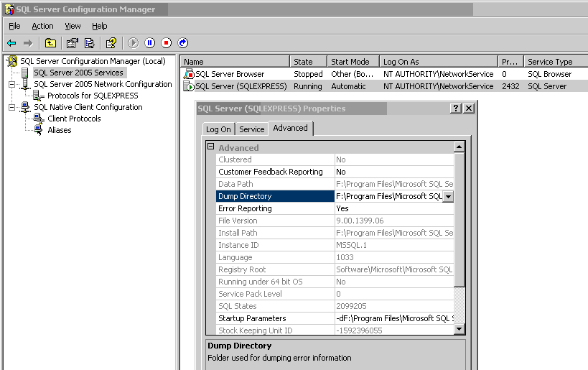The width and height of the screenshot is (588, 370).
Task: Sort by the Pr... column header
Action: [510, 62]
